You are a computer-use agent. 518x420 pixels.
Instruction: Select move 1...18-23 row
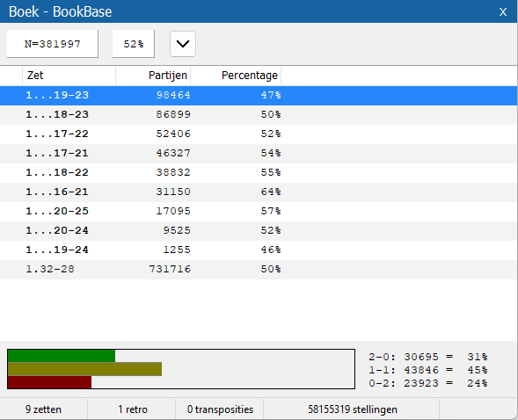click(259, 115)
